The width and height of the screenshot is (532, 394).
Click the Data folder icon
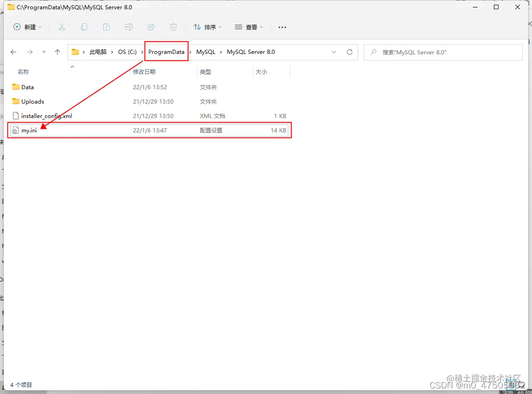[x=16, y=87]
